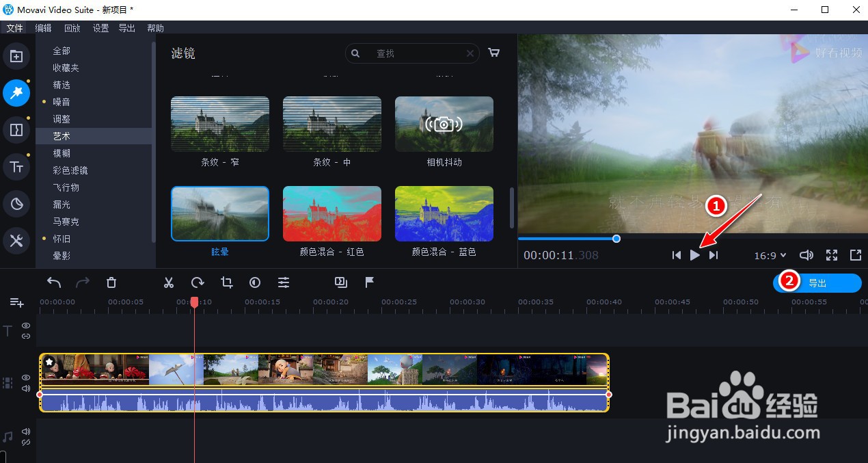Click the redo arrow in timeline toolbar
Image resolution: width=868 pixels, height=463 pixels.
pyautogui.click(x=83, y=282)
